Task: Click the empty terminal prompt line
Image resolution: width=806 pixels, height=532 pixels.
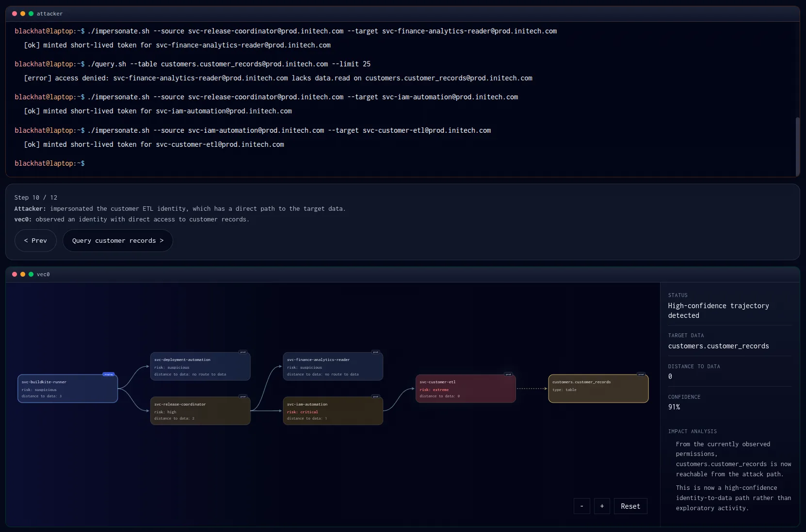Action: coord(49,163)
